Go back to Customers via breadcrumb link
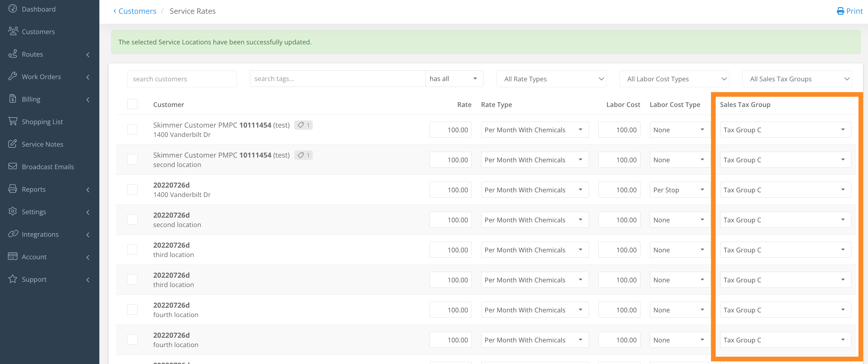 click(137, 11)
